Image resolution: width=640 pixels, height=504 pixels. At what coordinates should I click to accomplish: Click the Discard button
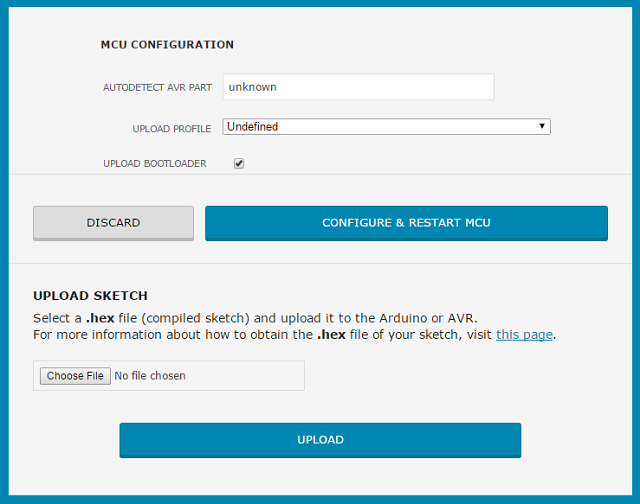(113, 223)
